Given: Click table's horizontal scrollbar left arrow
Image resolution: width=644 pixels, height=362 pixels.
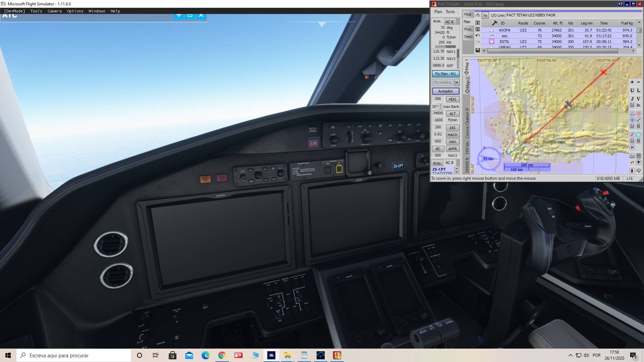Looking at the screenshot, I should pyautogui.click(x=484, y=51).
